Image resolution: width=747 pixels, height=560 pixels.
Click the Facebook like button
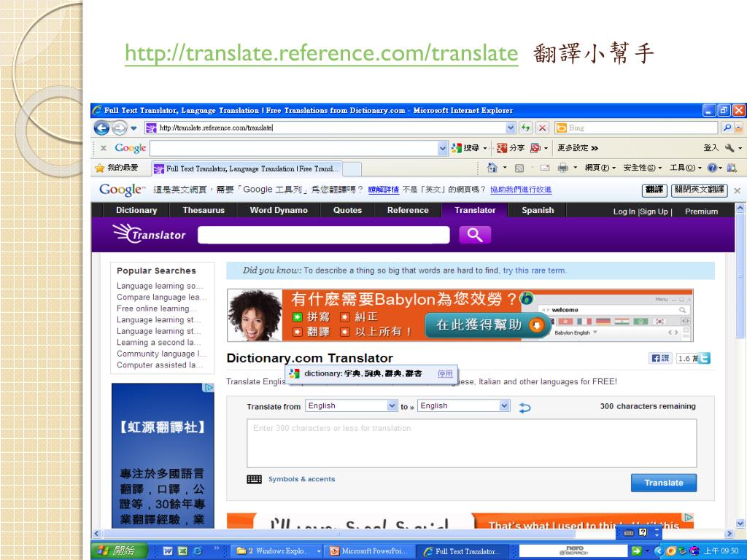click(659, 358)
